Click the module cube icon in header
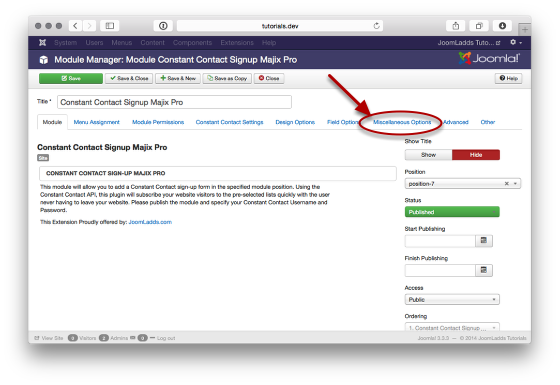The width and height of the screenshot is (560, 385). point(44,60)
